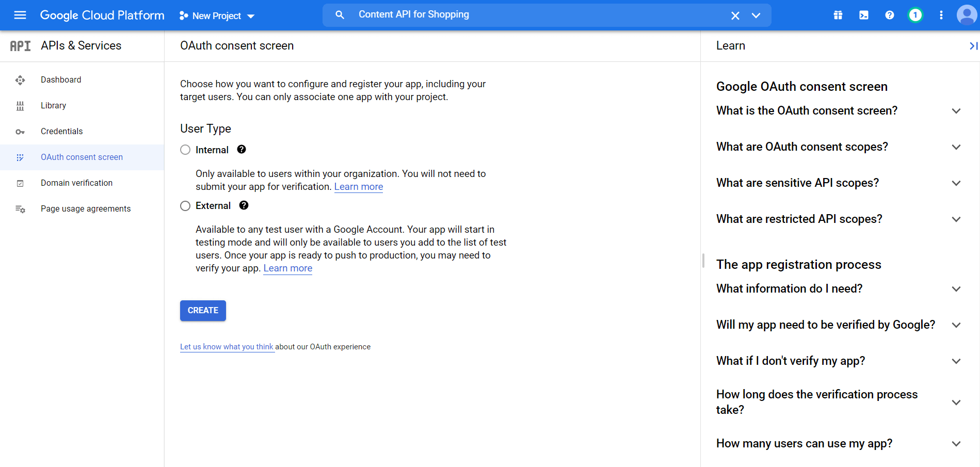Click the Credentials key icon
980x467 pixels.
pyautogui.click(x=20, y=132)
